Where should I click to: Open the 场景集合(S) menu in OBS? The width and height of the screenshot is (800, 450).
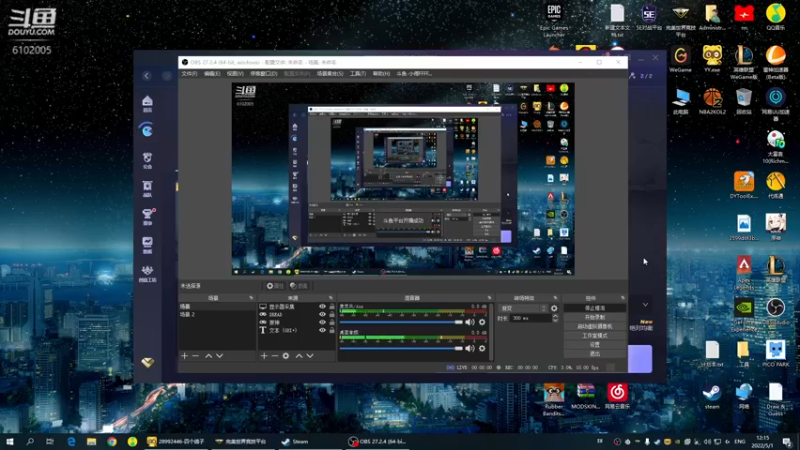pyautogui.click(x=330, y=74)
